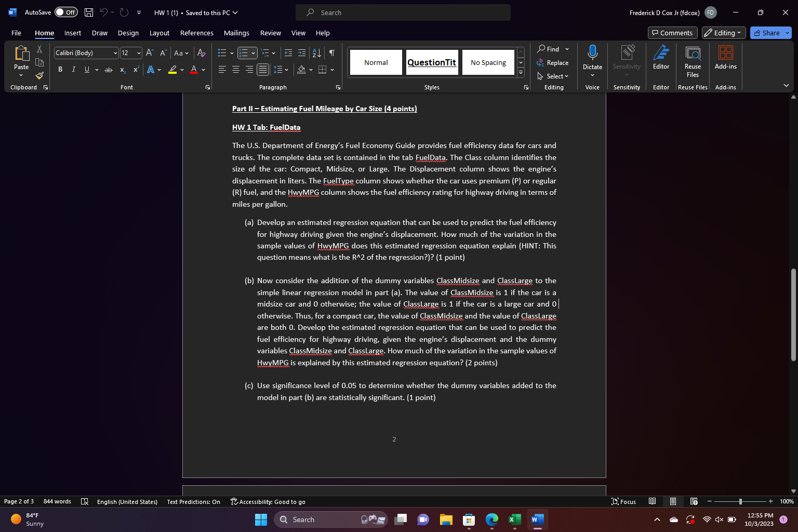Toggle AutoSave switch
The height and width of the screenshot is (532, 798).
click(66, 12)
